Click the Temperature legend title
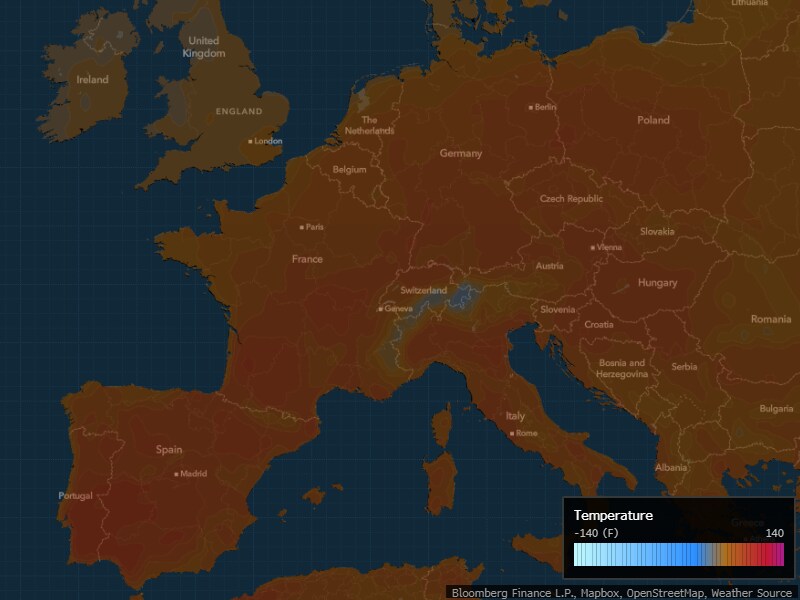Viewport: 800px width, 600px height. [x=613, y=515]
